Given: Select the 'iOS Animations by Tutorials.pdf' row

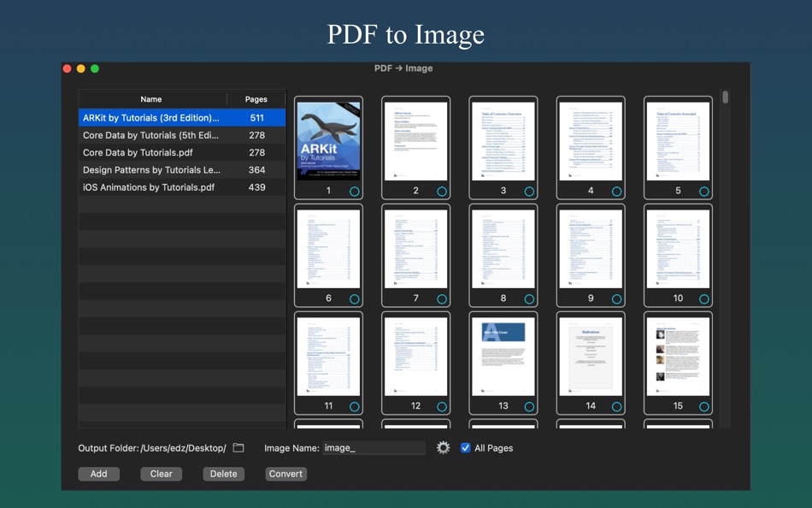Looking at the screenshot, I should 182,187.
